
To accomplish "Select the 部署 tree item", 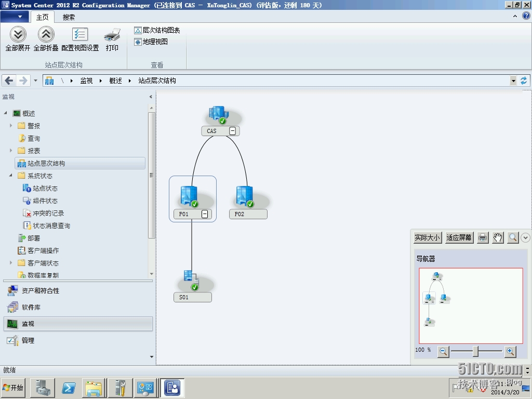I will click(29, 238).
